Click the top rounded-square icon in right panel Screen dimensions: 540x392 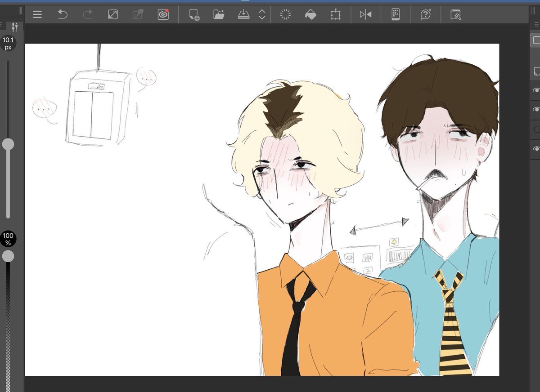536,40
